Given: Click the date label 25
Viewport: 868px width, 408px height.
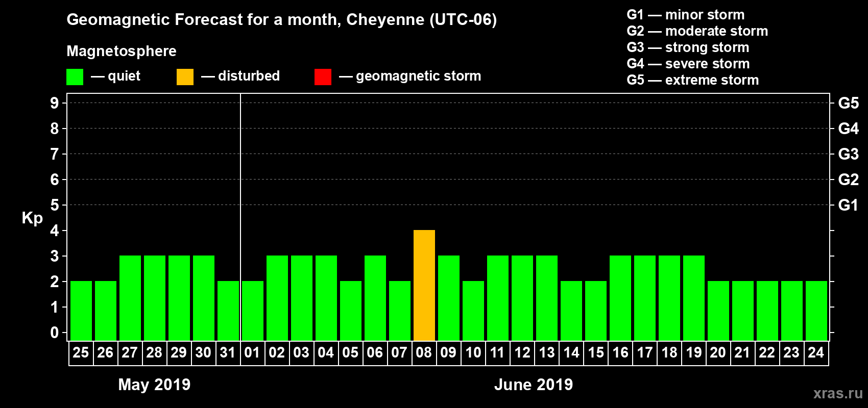Looking at the screenshot, I should [81, 352].
